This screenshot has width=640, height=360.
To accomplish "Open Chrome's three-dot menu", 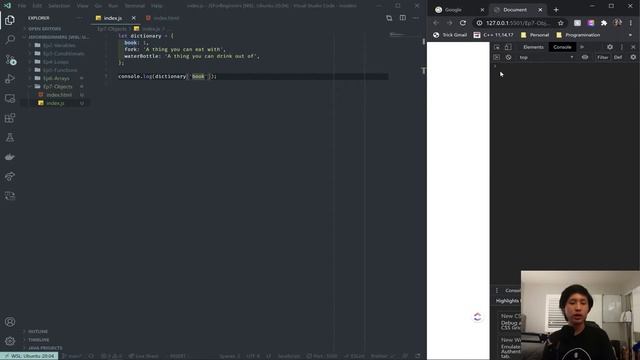I will tap(631, 23).
